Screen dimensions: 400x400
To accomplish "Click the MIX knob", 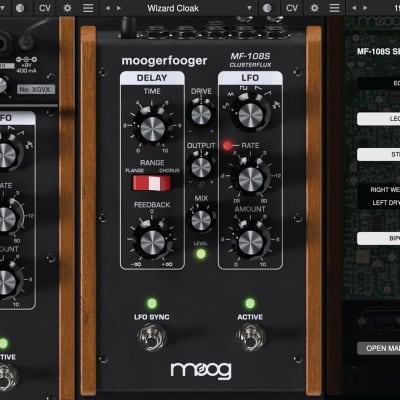I will coord(201,220).
